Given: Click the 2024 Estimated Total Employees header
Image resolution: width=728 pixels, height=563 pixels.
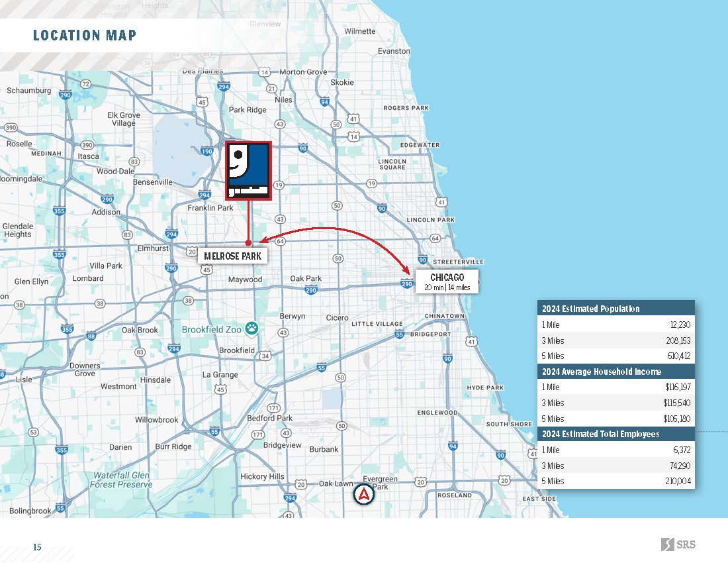Looking at the screenshot, I should point(616,434).
